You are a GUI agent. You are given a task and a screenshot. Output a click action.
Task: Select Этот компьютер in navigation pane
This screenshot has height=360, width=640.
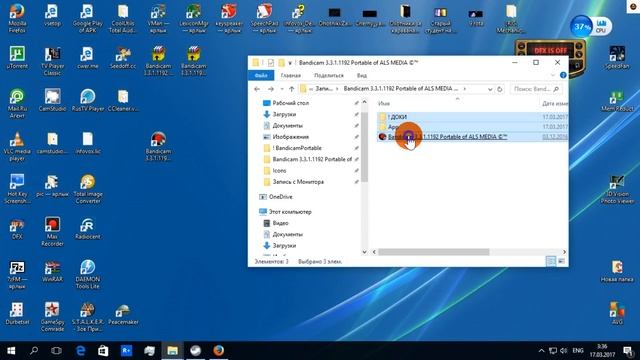coord(290,212)
